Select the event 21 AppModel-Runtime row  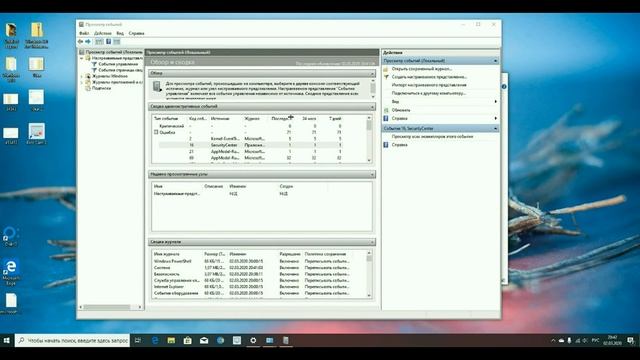click(x=252, y=151)
